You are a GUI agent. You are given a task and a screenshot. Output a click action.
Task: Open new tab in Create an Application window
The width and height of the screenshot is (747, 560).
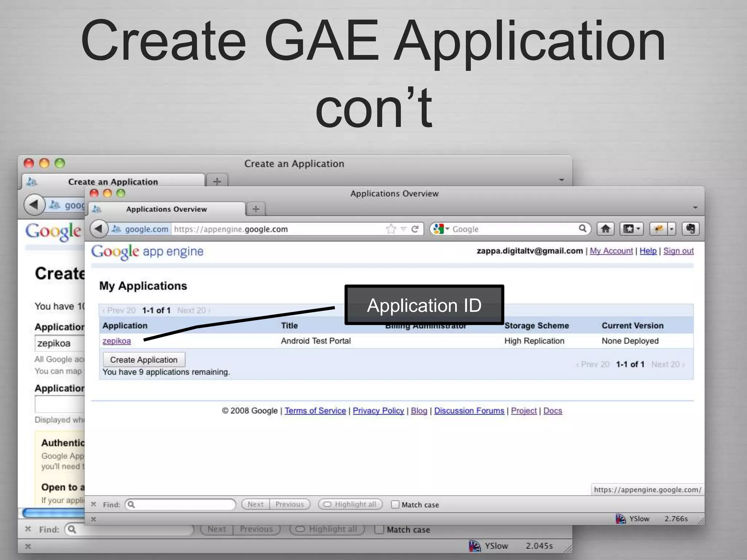217,181
